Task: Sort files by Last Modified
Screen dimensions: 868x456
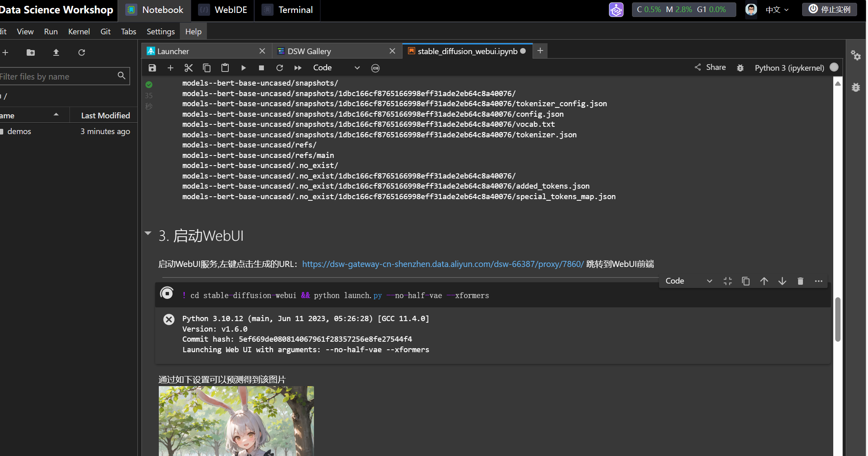Action: point(104,116)
